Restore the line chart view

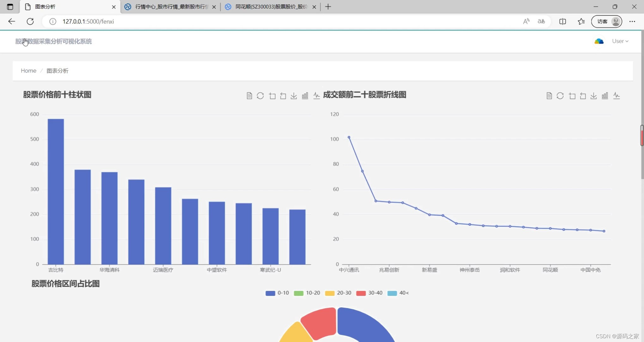coord(560,96)
